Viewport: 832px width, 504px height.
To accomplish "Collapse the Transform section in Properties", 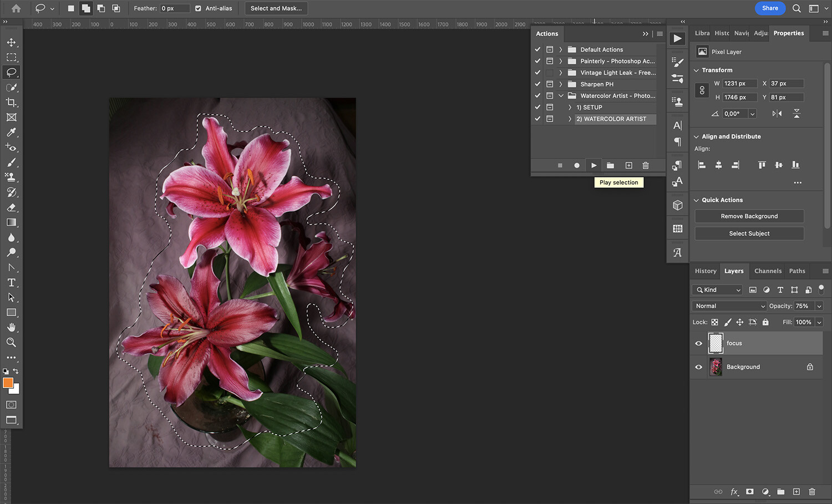I will point(696,70).
